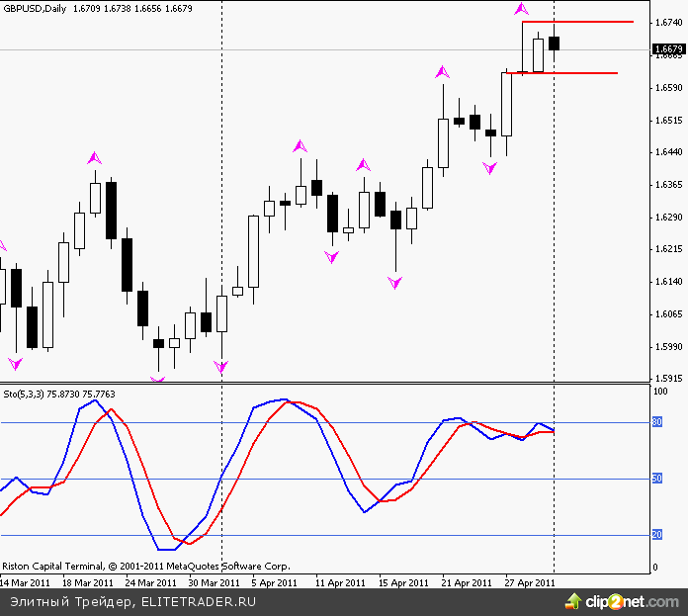Click the topmost magenta up-fractal arrow above 1.6740
The width and height of the screenshot is (688, 616).
(x=521, y=8)
